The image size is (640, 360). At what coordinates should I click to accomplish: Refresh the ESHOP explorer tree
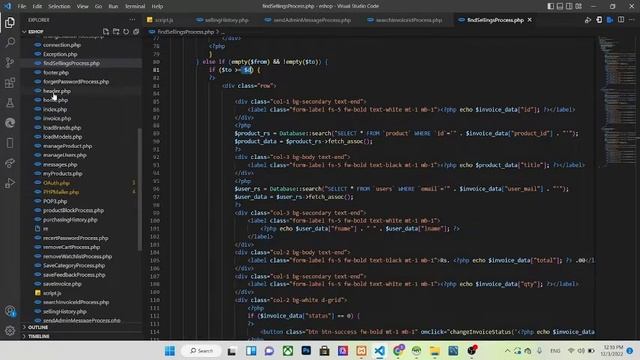coord(126,31)
